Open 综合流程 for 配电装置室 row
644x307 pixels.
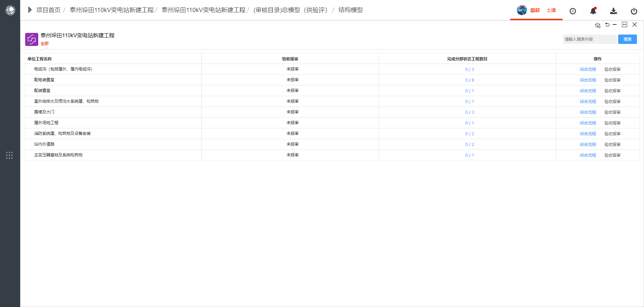pos(588,80)
